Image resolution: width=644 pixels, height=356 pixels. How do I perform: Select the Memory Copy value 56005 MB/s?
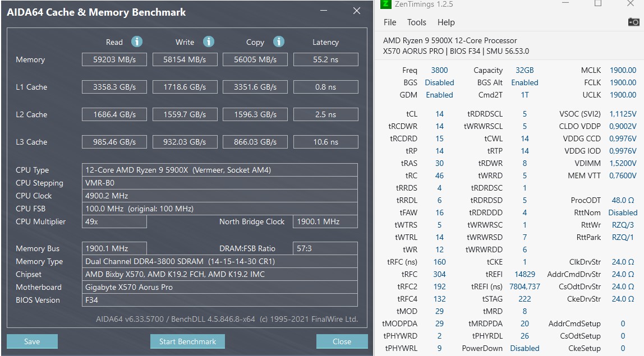pos(255,59)
